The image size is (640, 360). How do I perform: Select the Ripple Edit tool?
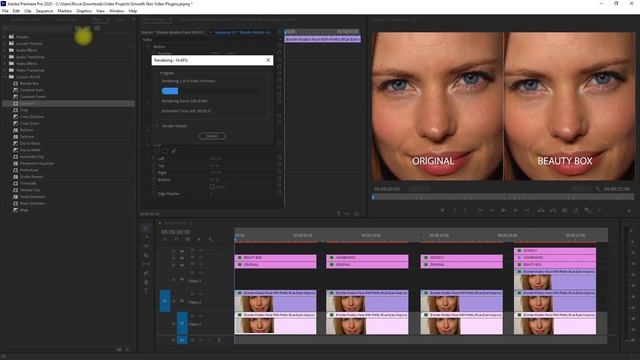click(x=146, y=247)
